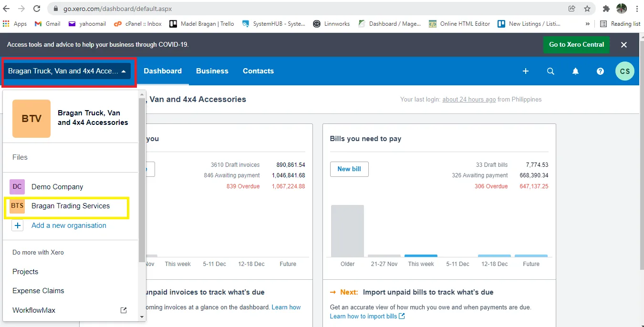Open WorkflowMax from the menu
Screen dimensions: 644x327
click(34, 310)
